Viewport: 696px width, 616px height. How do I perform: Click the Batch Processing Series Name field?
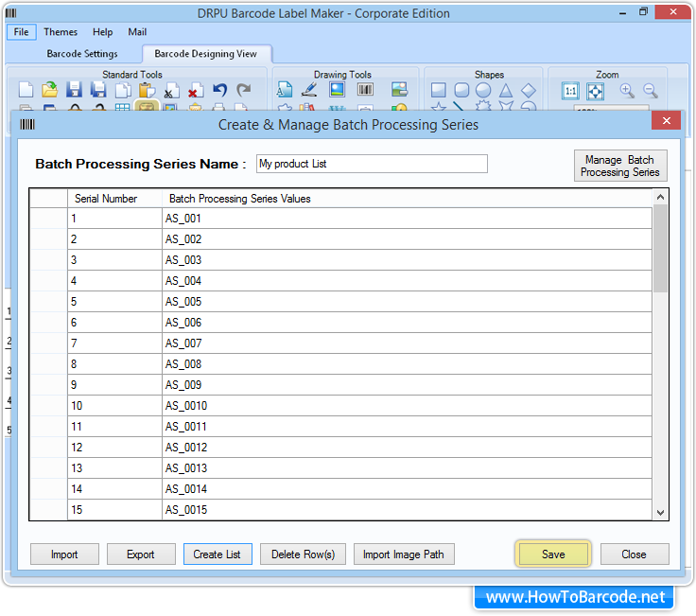(x=372, y=164)
